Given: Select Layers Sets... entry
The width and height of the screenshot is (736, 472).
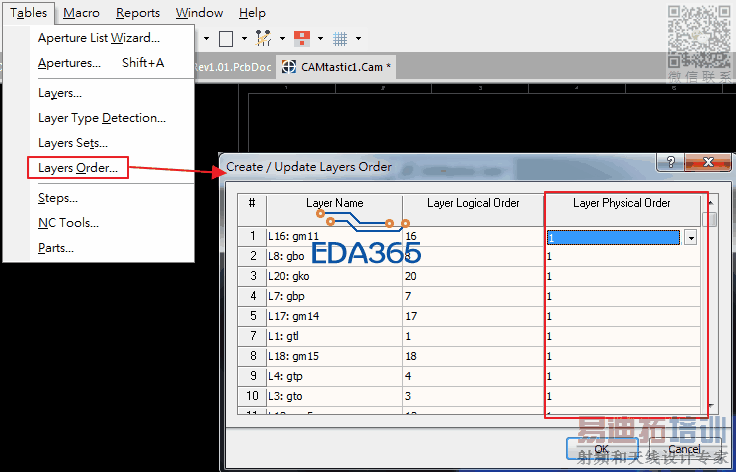Looking at the screenshot, I should click(x=73, y=143).
